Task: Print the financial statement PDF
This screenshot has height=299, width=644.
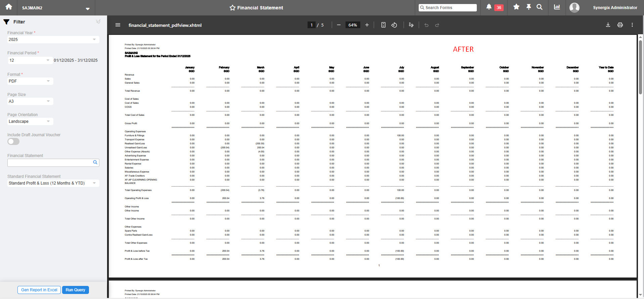Action: tap(620, 25)
